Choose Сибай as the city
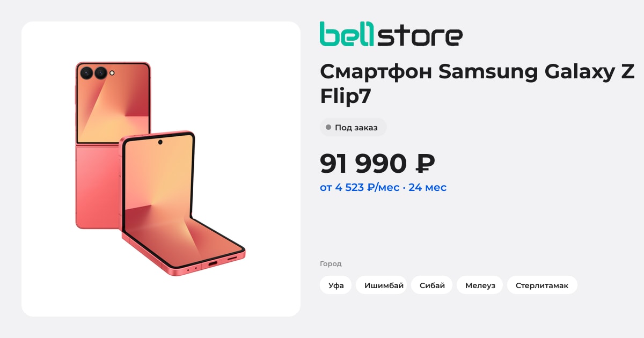 432,285
